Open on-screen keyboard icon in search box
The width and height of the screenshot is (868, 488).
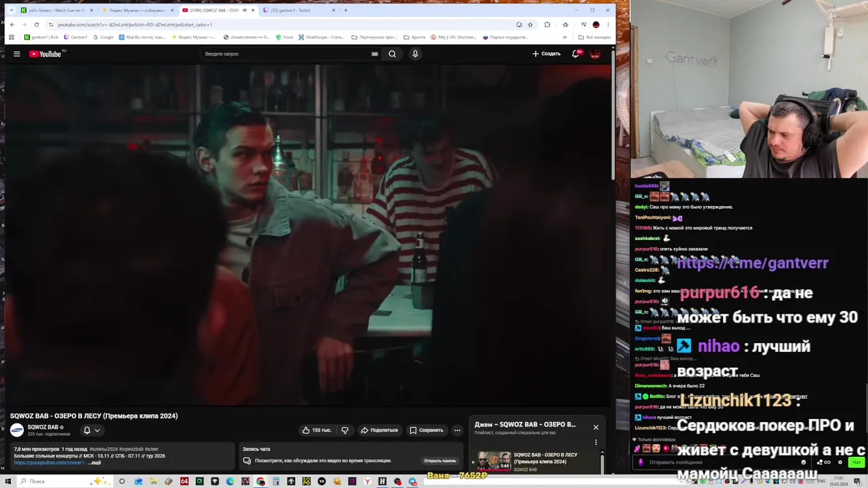pyautogui.click(x=374, y=54)
